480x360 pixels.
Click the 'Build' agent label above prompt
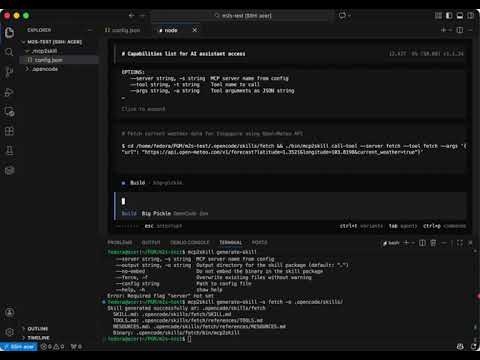137,183
